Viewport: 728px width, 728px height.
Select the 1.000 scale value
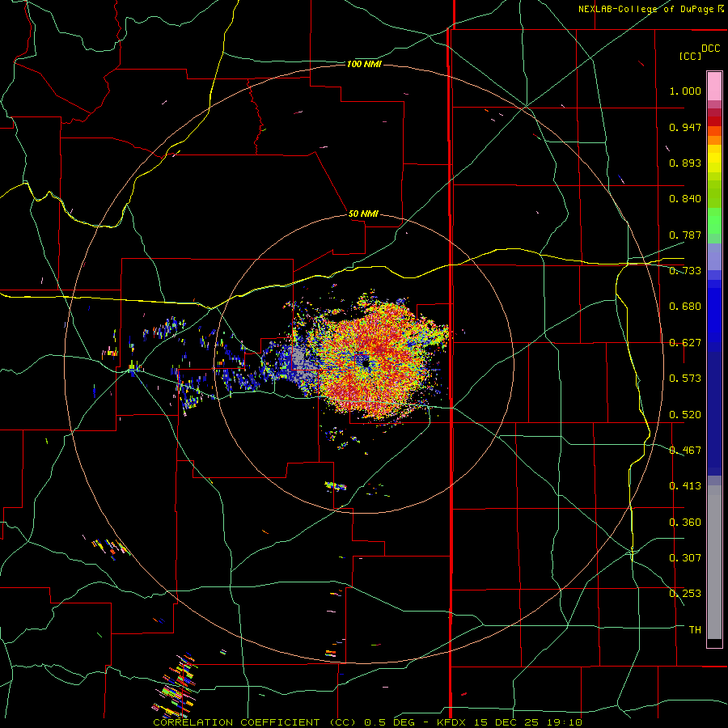(685, 91)
